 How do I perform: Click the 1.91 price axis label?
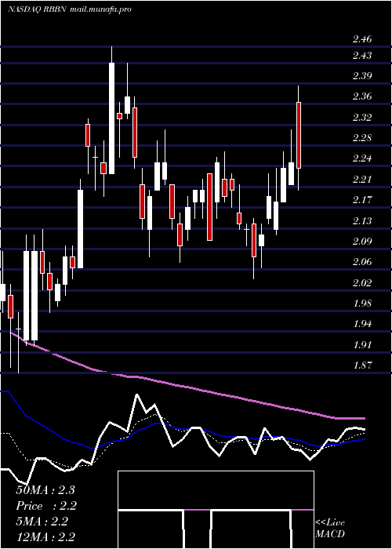tap(362, 345)
